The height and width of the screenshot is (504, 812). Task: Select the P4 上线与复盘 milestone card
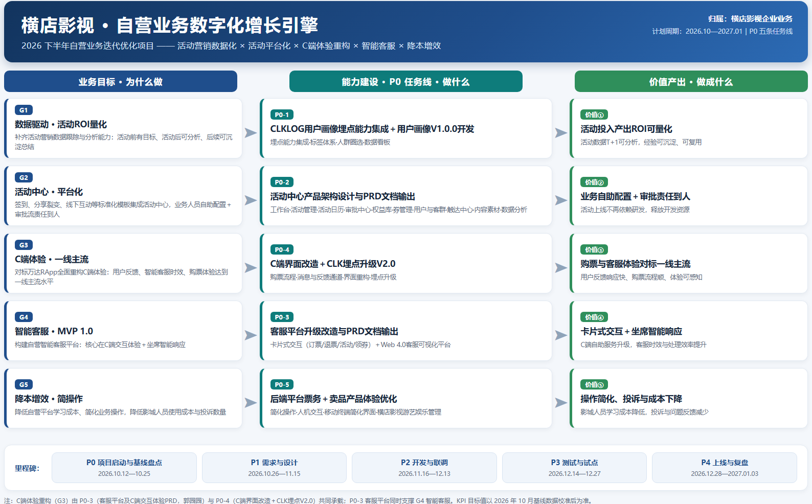click(725, 468)
